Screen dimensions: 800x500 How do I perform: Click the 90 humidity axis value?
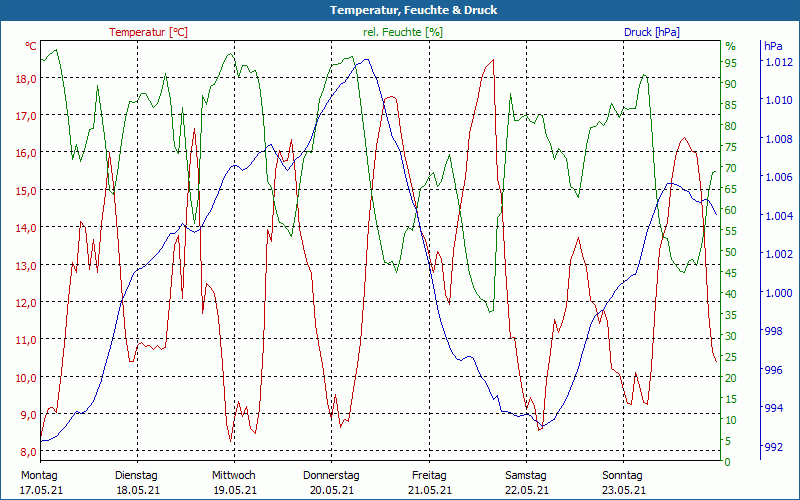[731, 84]
